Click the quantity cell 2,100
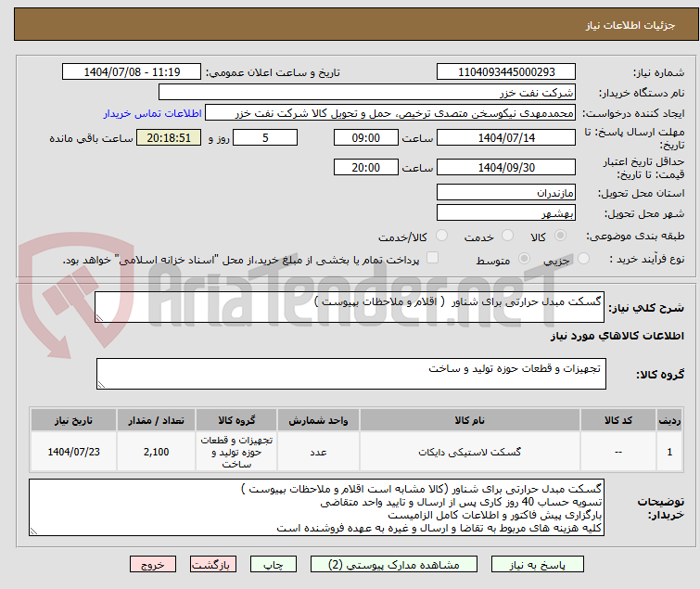The height and width of the screenshot is (589, 700). pos(157,452)
